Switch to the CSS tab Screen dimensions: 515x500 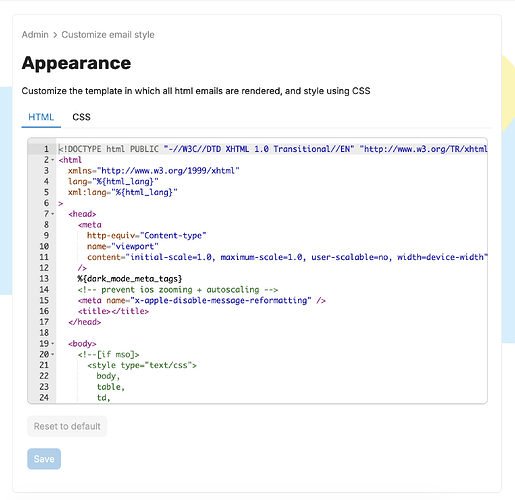pos(81,117)
